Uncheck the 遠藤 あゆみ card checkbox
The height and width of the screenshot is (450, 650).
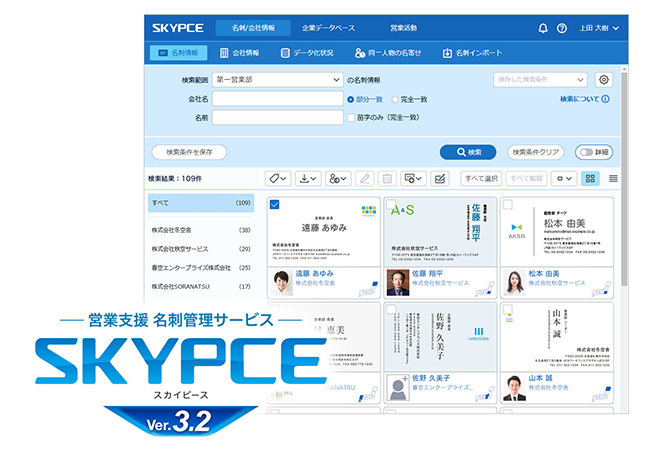click(x=274, y=204)
